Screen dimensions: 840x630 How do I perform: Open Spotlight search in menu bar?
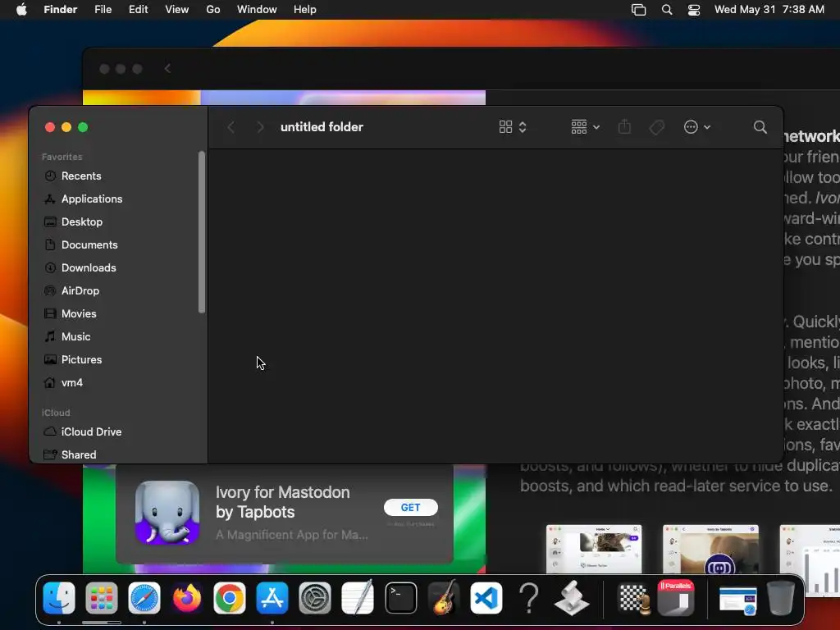[666, 10]
